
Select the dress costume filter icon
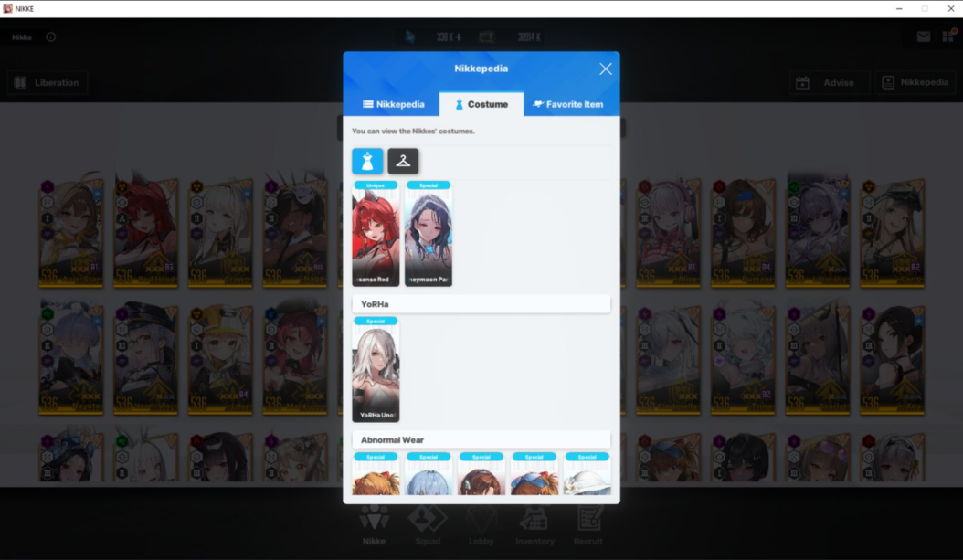click(x=367, y=161)
